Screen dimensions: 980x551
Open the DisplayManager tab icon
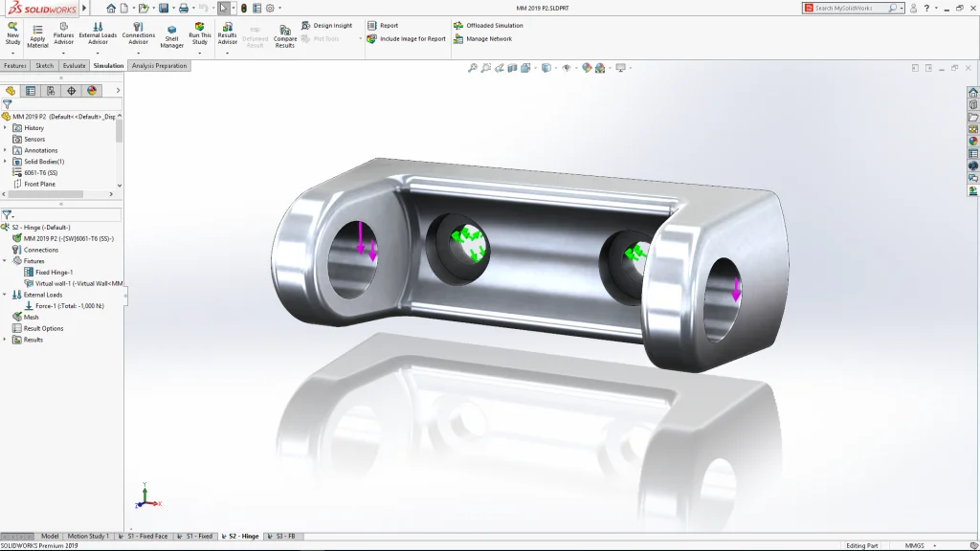[x=92, y=91]
